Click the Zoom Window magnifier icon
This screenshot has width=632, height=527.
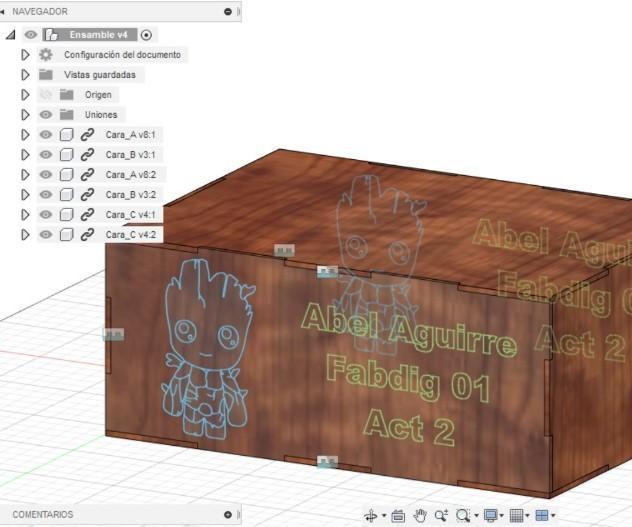click(463, 515)
